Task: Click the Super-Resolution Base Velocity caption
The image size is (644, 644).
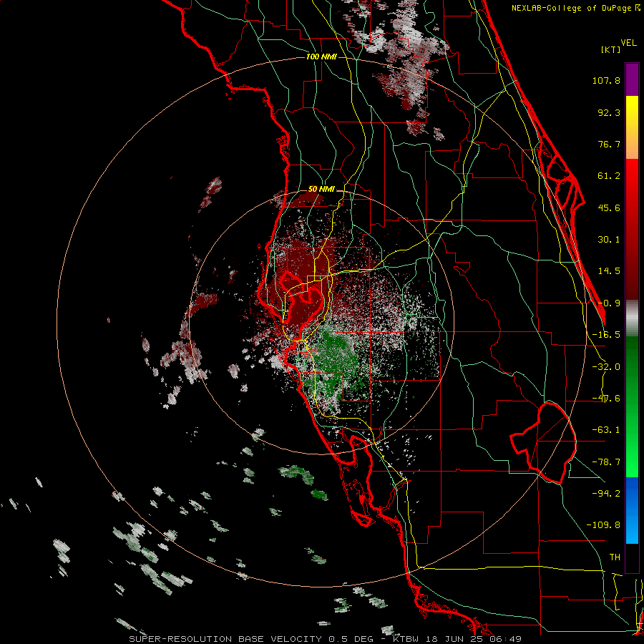Action: tap(326, 639)
